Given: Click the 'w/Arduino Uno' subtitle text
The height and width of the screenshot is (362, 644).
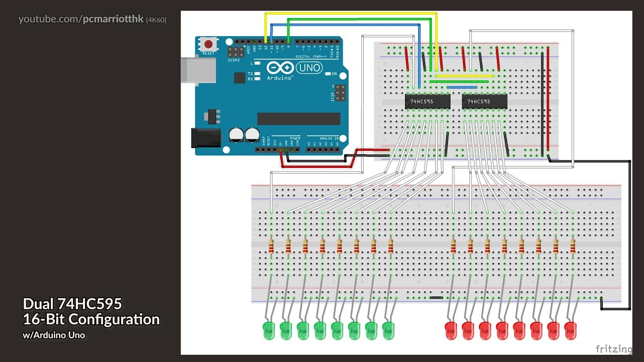Looking at the screenshot, I should (54, 335).
